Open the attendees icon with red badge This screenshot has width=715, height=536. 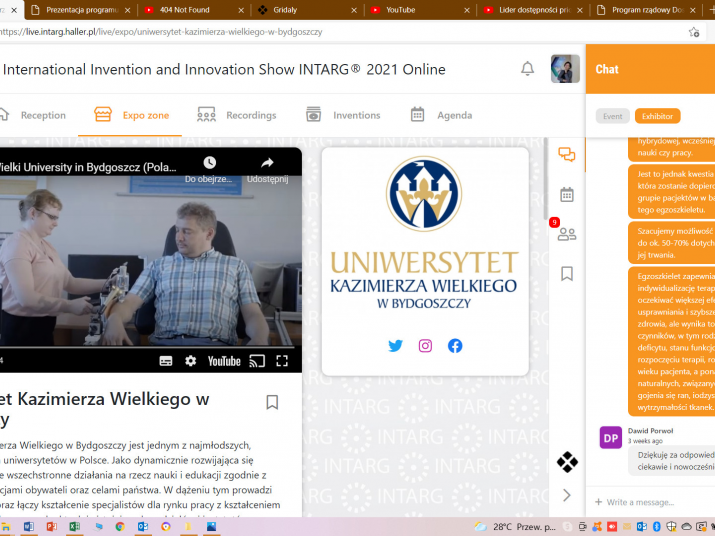point(566,234)
